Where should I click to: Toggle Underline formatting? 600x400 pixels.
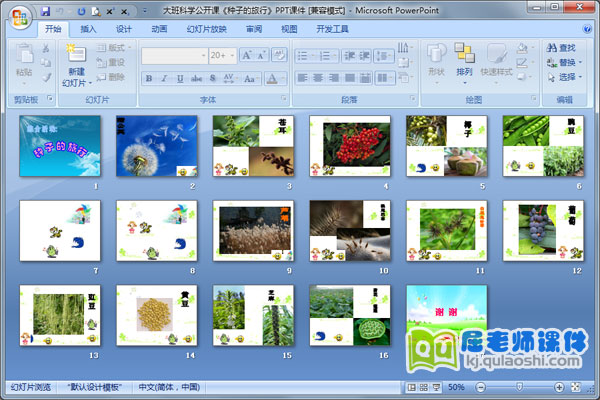tap(180, 78)
